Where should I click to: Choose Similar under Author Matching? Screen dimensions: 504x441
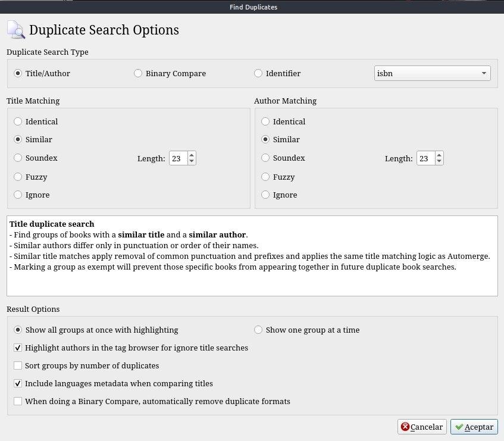[x=280, y=139]
